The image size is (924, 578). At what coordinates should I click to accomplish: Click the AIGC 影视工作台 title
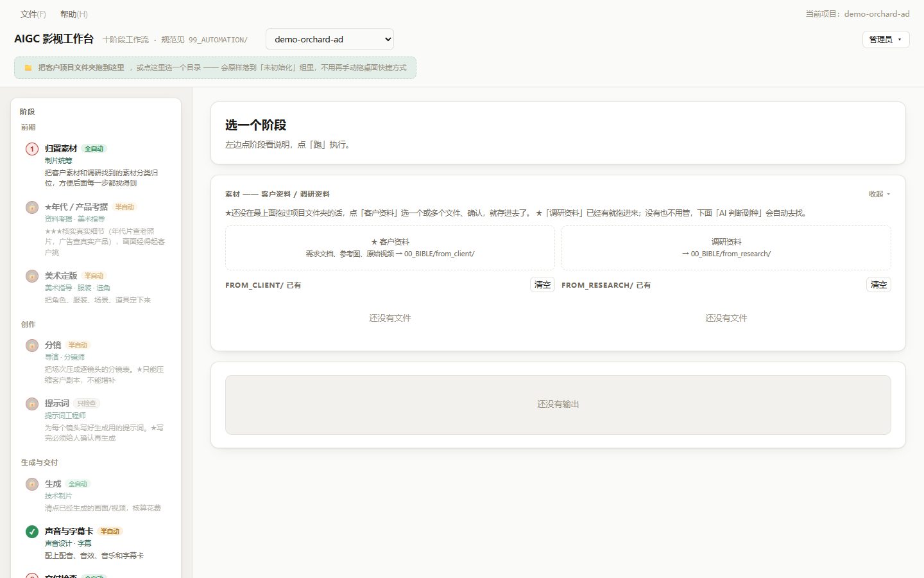click(54, 39)
